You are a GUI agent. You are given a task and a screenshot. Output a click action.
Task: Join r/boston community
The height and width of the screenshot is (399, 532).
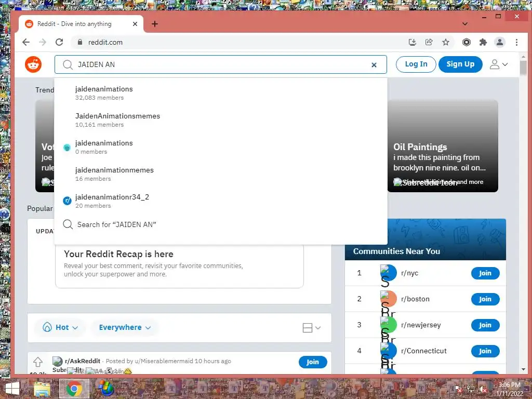(485, 299)
